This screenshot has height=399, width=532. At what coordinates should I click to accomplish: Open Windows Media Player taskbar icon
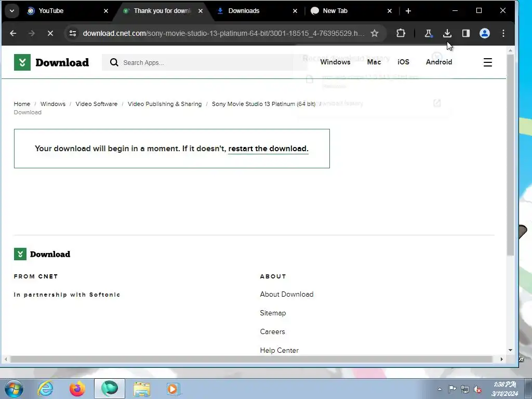173,389
